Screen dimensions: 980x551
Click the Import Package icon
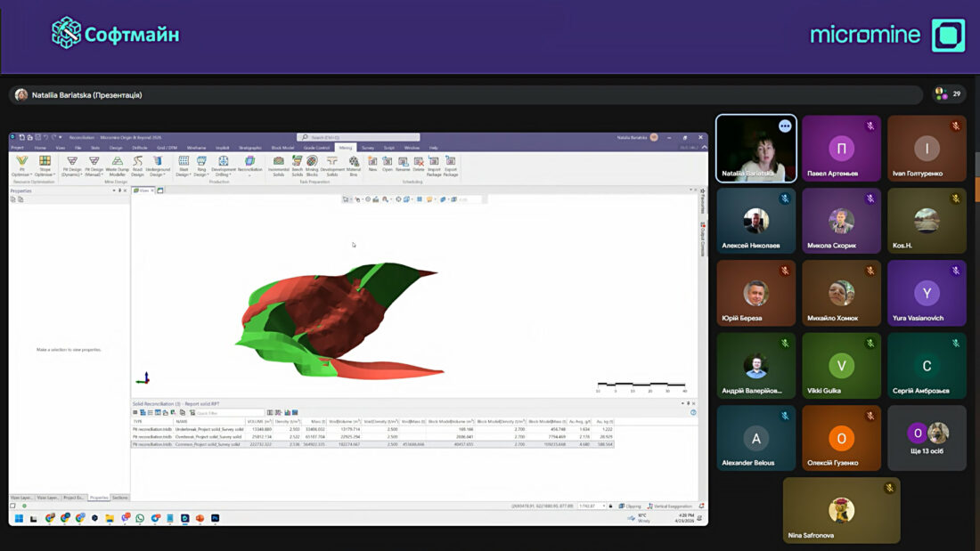(x=434, y=165)
